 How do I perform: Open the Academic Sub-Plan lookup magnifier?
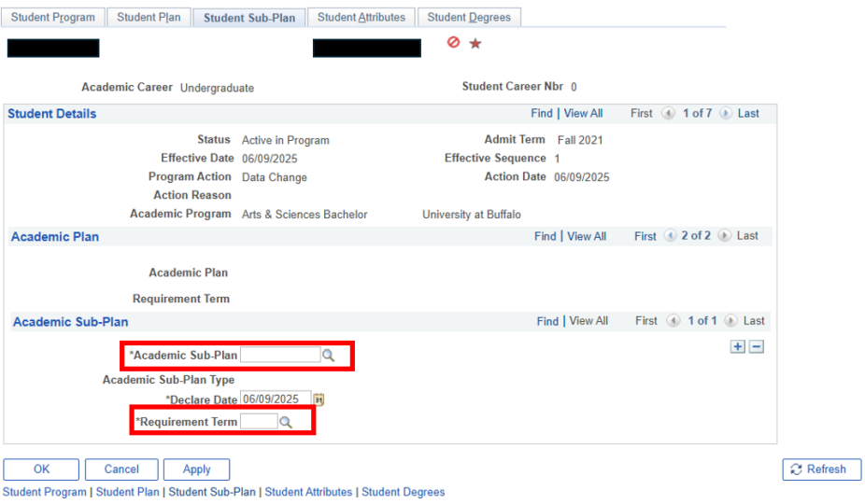tap(328, 356)
